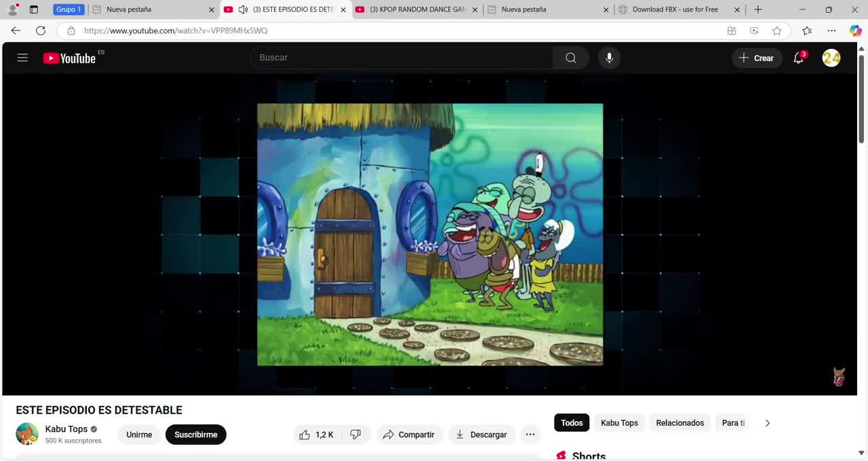Click inside the Buscar search field
868x461 pixels.
(400, 58)
